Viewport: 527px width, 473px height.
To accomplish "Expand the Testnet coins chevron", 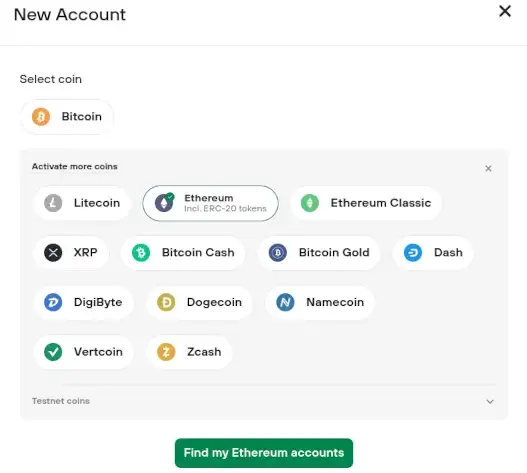I will 490,401.
